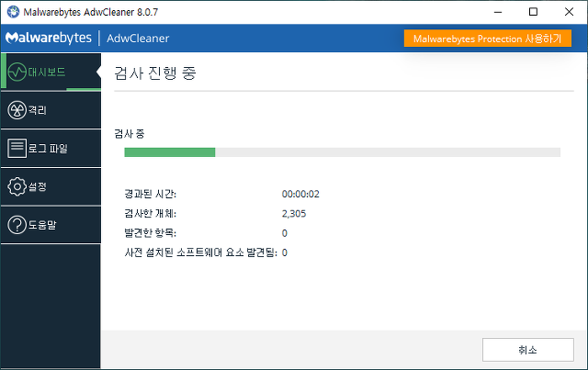
Task: Click the 검사 중 status label
Action: click(x=130, y=134)
